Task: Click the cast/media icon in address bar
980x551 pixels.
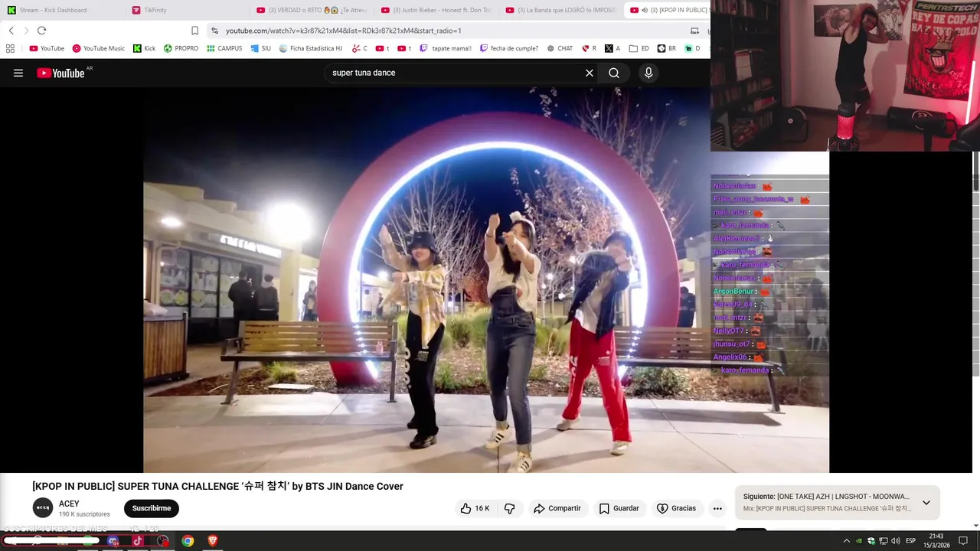Action: (694, 31)
